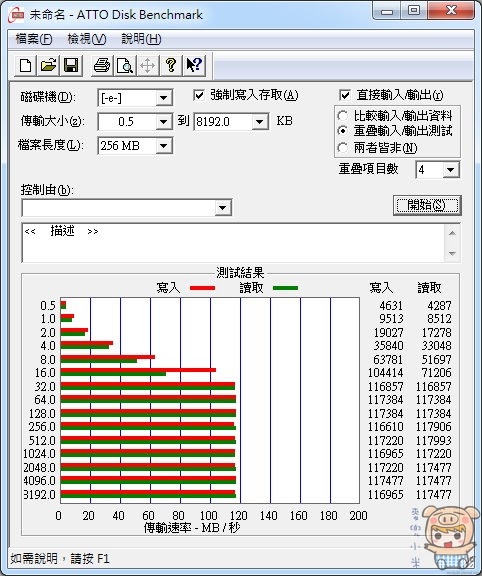Expand the 控制由 controller dropdown
The width and height of the screenshot is (482, 576).
point(223,208)
